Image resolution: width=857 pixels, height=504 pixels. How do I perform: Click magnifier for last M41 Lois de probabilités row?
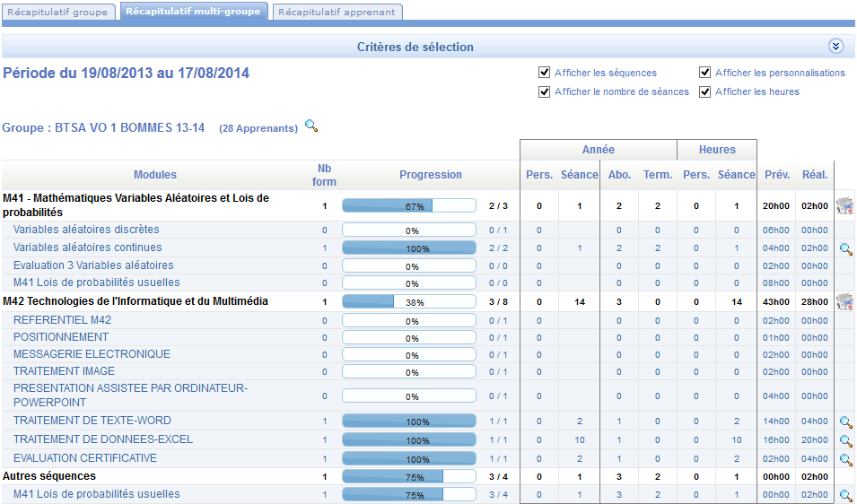(845, 495)
